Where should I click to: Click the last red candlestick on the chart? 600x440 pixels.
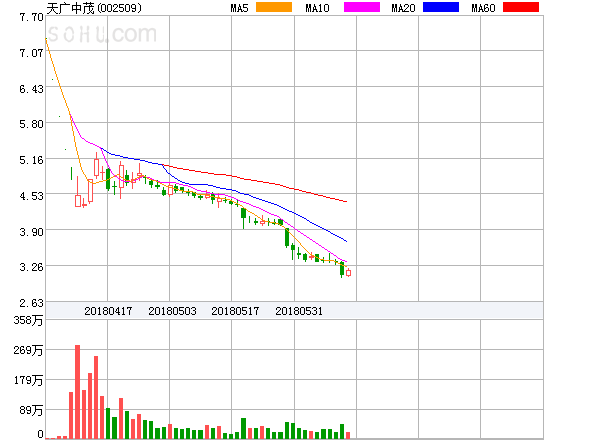[x=348, y=273]
